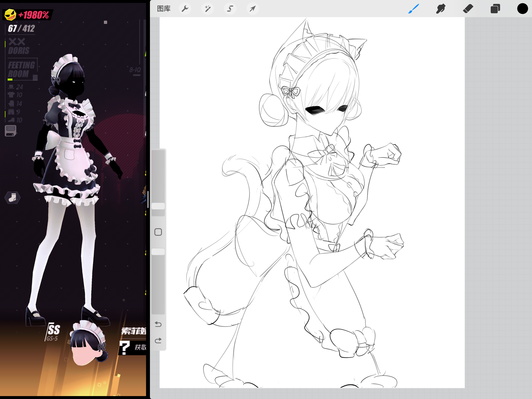Screen dimensions: 532x399
Task: Click the brush size slider handle
Action: pos(158,206)
